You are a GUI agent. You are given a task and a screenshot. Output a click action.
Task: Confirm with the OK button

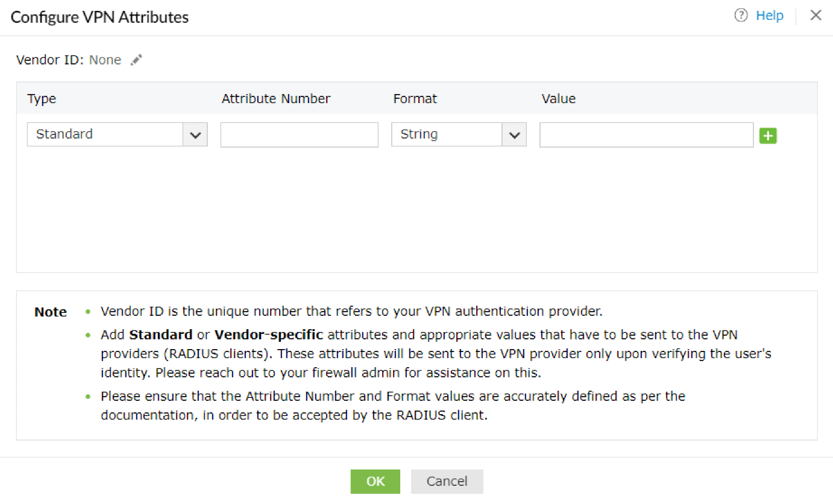tap(375, 481)
